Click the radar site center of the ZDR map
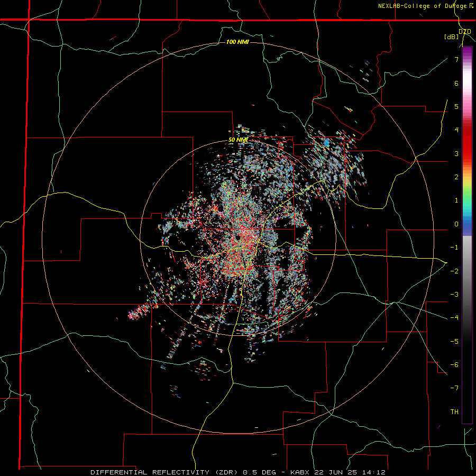This screenshot has height=476, width=476. click(x=239, y=237)
